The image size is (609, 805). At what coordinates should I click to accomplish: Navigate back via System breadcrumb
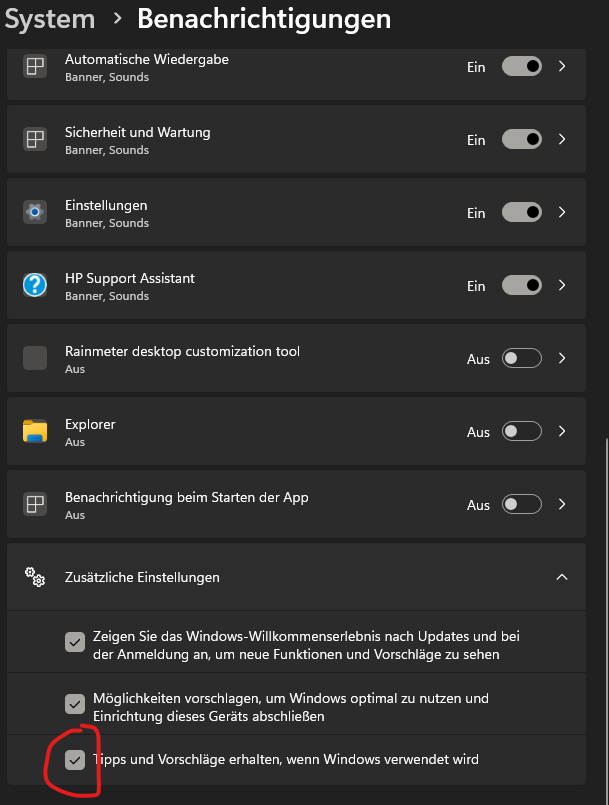[x=49, y=18]
